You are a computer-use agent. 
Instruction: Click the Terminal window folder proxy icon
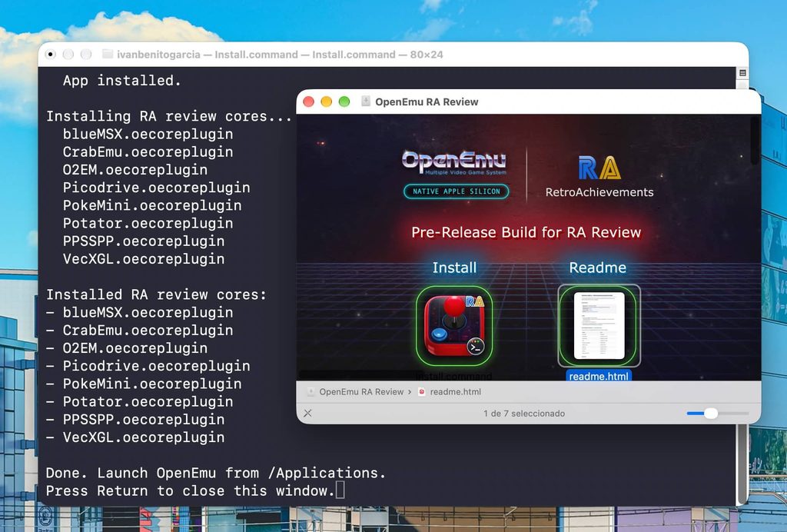[108, 55]
